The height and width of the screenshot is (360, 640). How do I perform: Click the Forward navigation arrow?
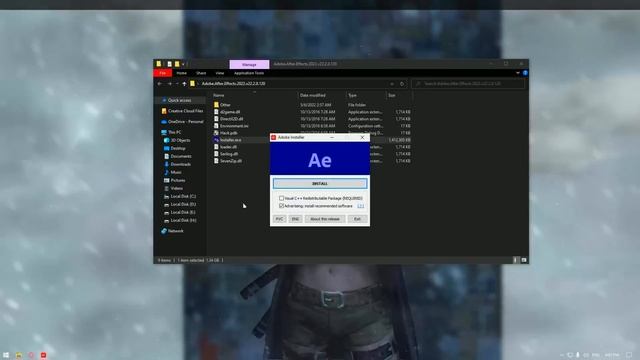(x=169, y=84)
